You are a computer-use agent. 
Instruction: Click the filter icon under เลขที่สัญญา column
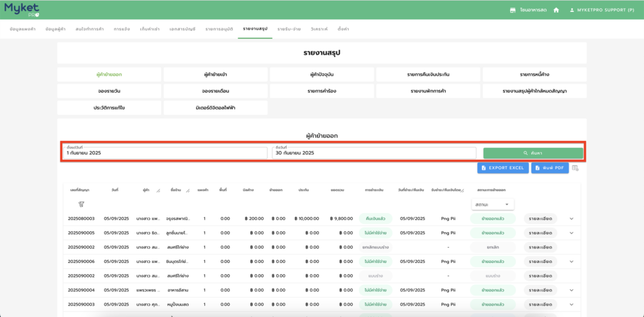pyautogui.click(x=81, y=204)
